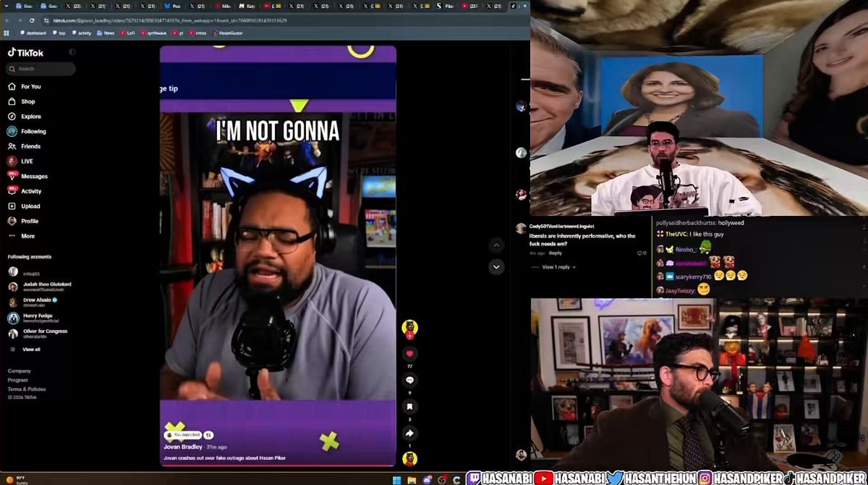868x485 pixels.
Task: Open Jovan Bradley's profile from the caption
Action: [183, 447]
